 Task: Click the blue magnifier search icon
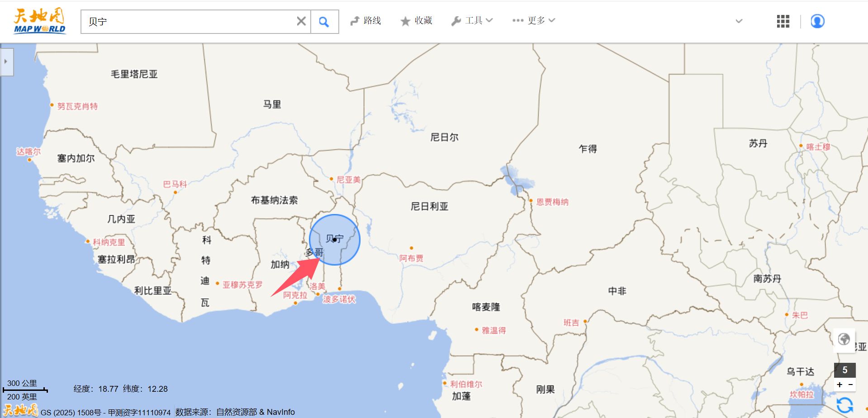pyautogui.click(x=324, y=21)
